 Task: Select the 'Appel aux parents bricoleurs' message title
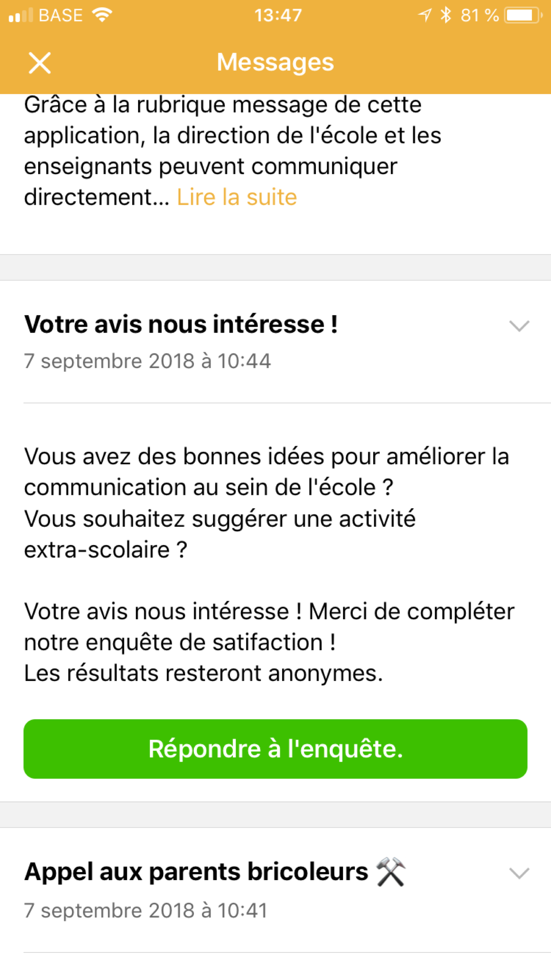[x=196, y=872]
